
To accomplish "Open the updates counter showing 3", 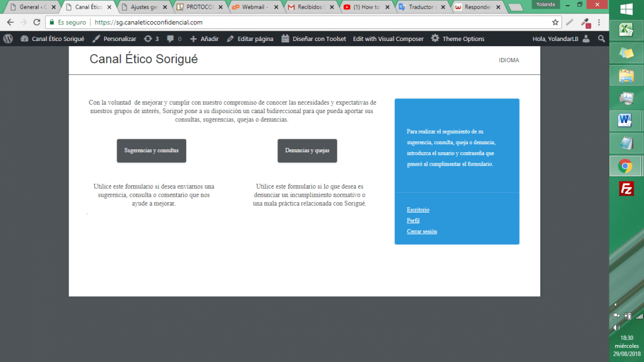I will coord(151,39).
